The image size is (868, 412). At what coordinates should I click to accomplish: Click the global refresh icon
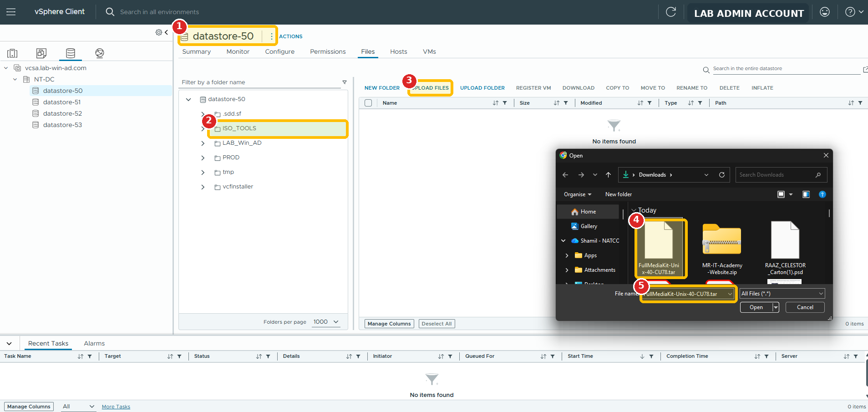pyautogui.click(x=671, y=12)
